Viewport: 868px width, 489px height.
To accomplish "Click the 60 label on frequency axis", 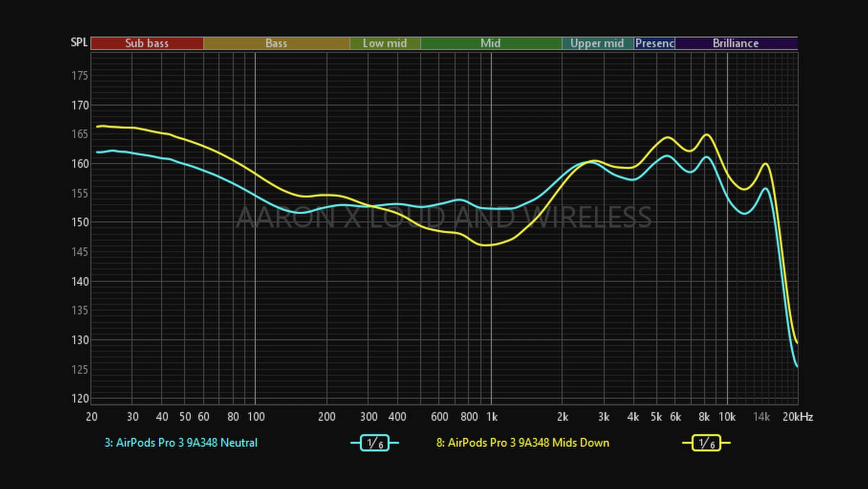I will [x=204, y=417].
